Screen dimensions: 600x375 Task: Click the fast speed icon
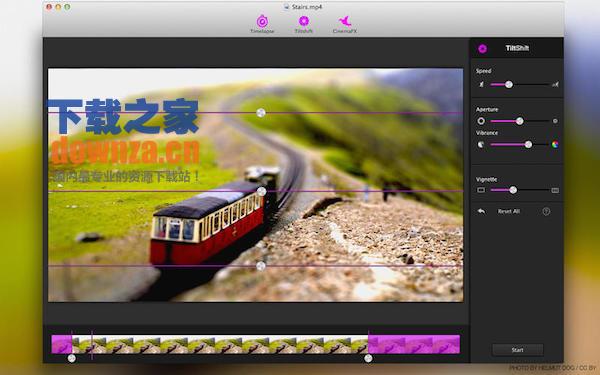point(555,85)
